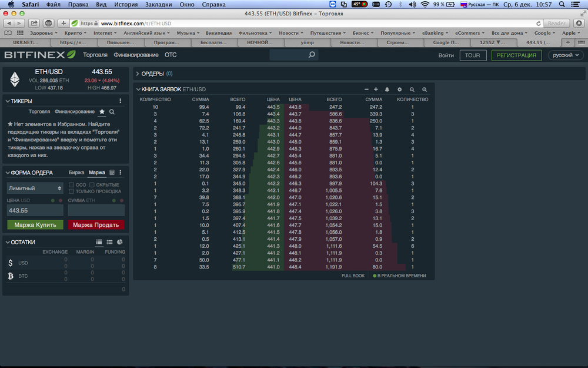This screenshot has height=368, width=588.
Task: Enable the OCO checkbox
Action: (x=71, y=185)
